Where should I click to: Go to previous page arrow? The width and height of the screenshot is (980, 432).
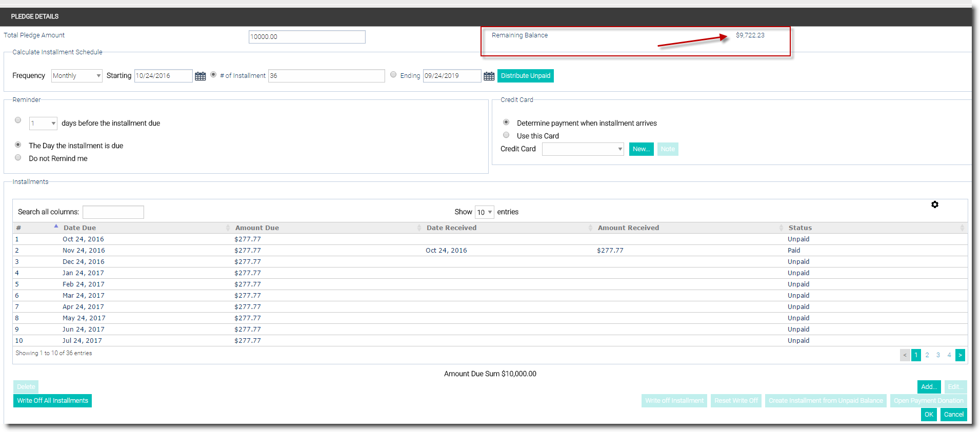coord(905,355)
